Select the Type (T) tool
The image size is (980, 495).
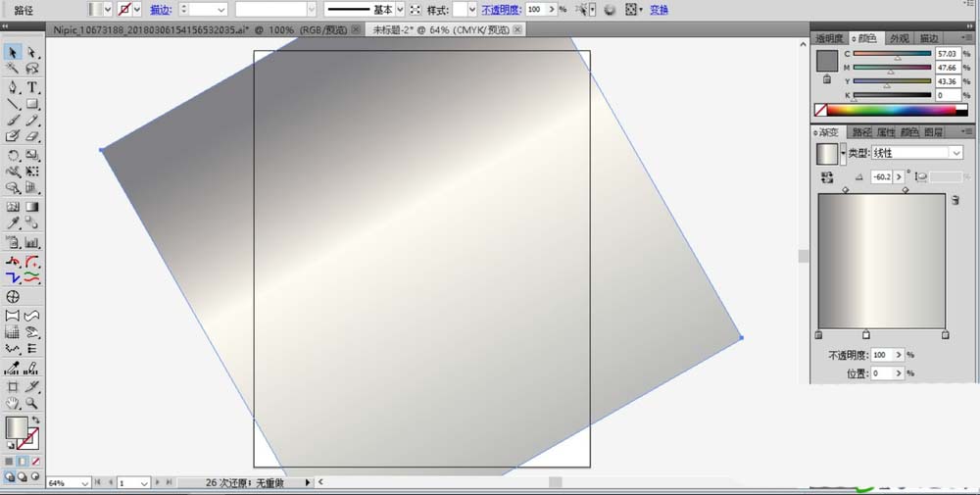[x=32, y=87]
